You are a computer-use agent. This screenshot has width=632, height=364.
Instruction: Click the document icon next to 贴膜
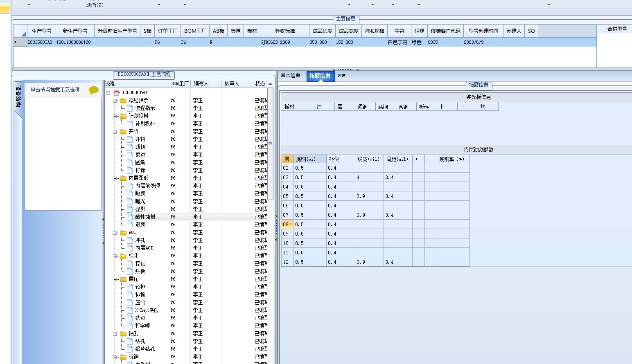coord(130,194)
